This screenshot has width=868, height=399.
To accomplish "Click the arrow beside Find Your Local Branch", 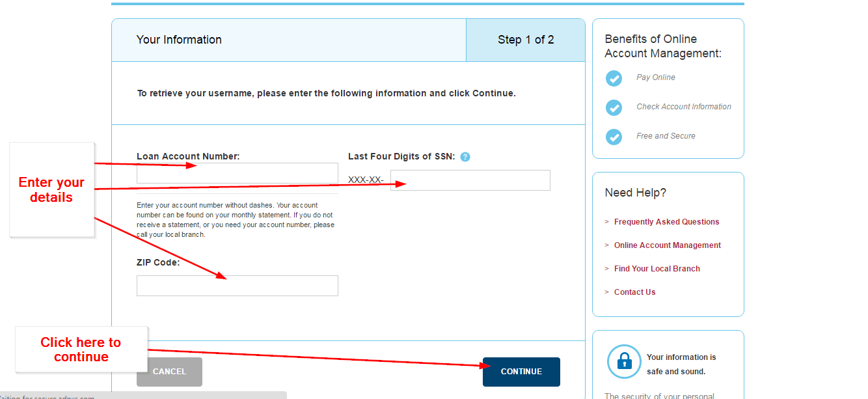I will (606, 268).
